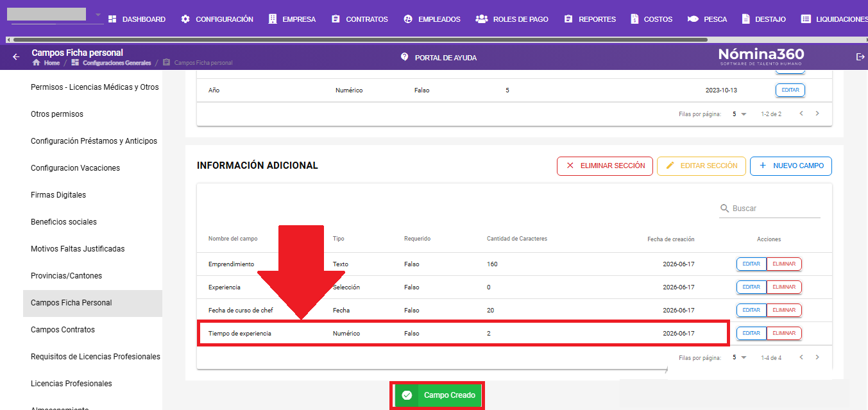Open the Roles de Pago menu
The height and width of the screenshot is (410, 868).
click(x=512, y=19)
